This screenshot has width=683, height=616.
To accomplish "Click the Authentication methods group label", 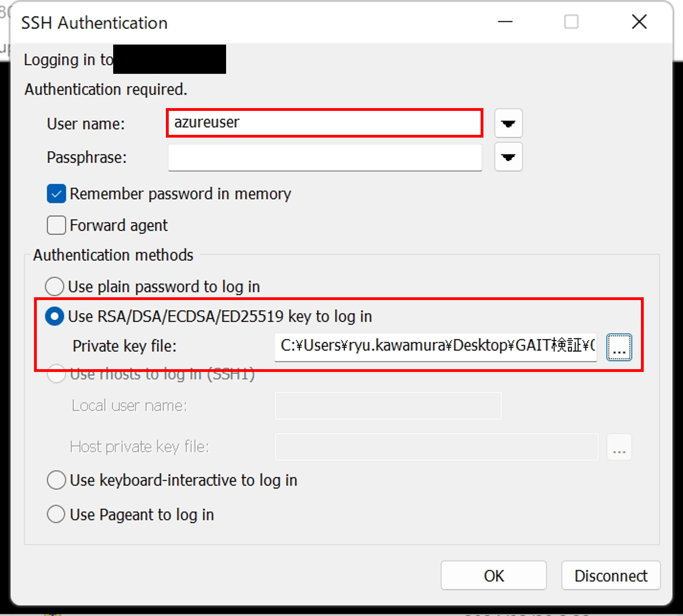I will (x=113, y=255).
